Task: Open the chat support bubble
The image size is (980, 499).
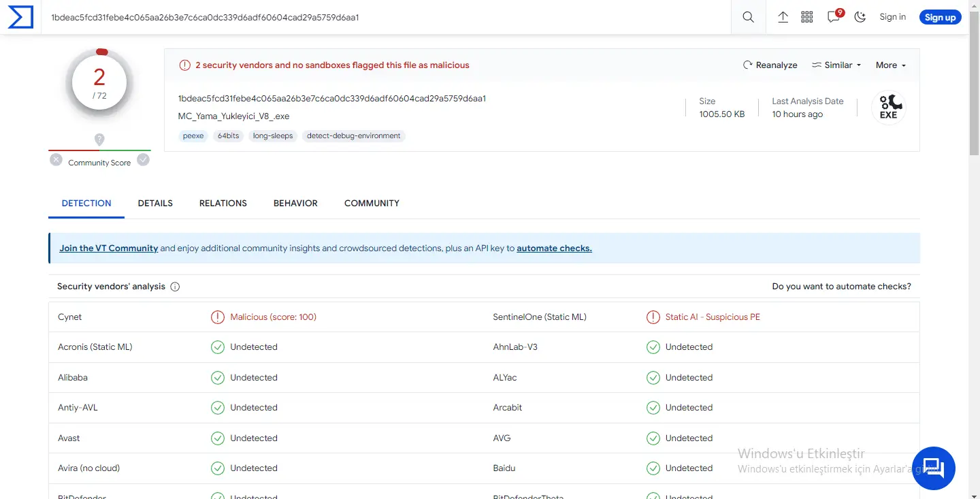Action: pyautogui.click(x=934, y=468)
